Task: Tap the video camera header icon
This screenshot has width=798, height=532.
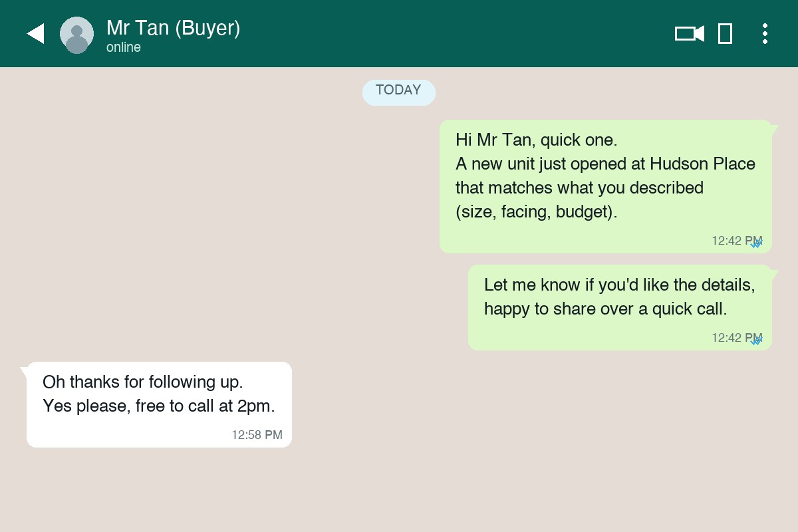Action: (689, 33)
